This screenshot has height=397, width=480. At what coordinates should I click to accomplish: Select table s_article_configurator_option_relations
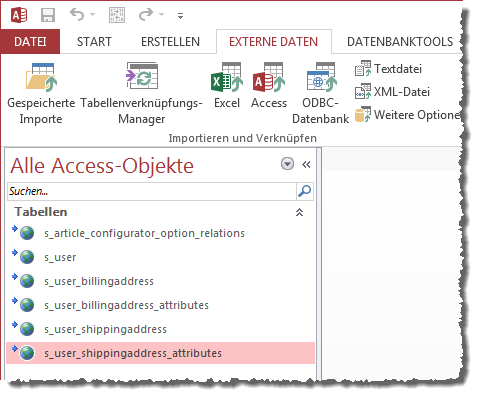pyautogui.click(x=161, y=233)
